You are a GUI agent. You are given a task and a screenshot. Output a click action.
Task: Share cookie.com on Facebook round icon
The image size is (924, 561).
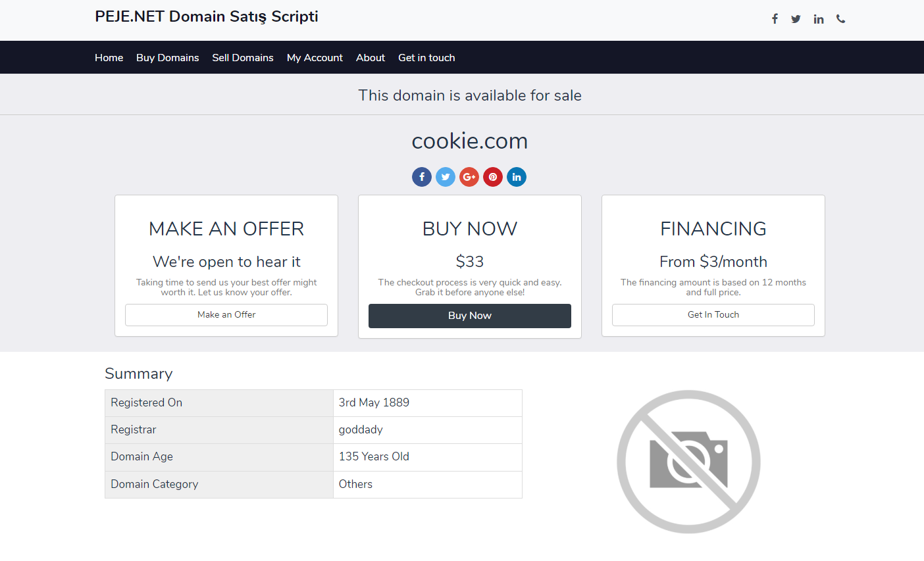tap(422, 177)
